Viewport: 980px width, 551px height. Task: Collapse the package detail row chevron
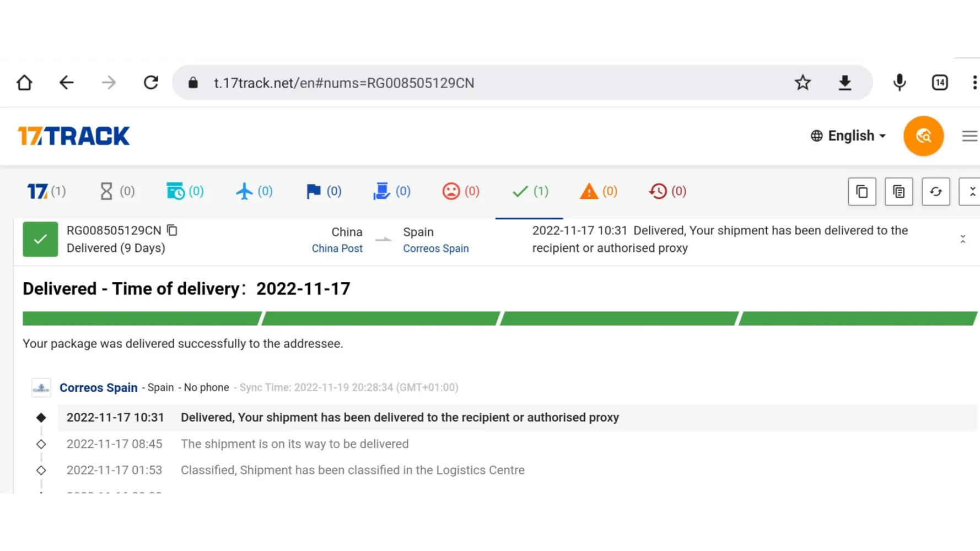tap(963, 239)
